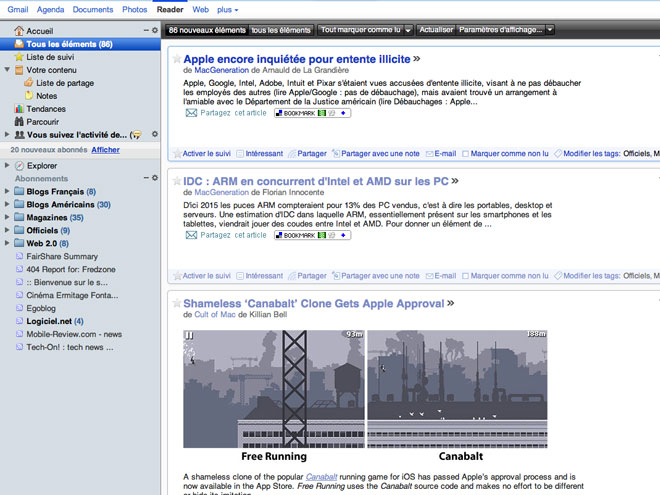Open the plus menu in top bar

click(227, 9)
